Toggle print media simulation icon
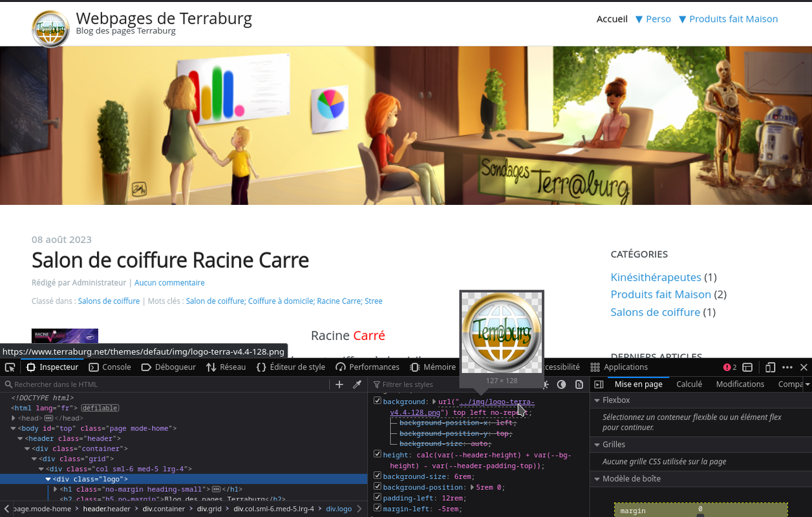The width and height of the screenshot is (812, 517). (579, 385)
